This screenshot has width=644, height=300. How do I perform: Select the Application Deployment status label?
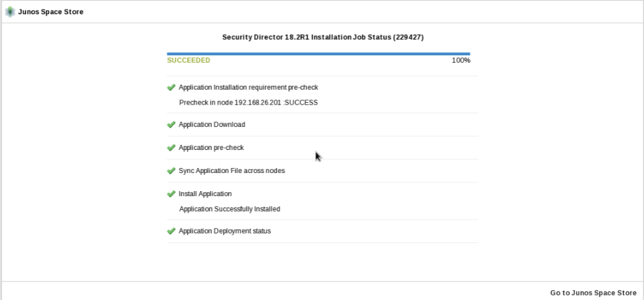(224, 231)
